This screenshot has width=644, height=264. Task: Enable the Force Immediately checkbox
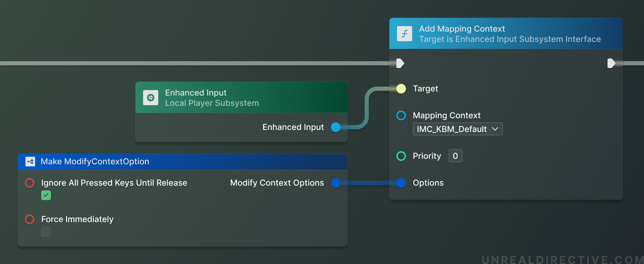pos(46,232)
